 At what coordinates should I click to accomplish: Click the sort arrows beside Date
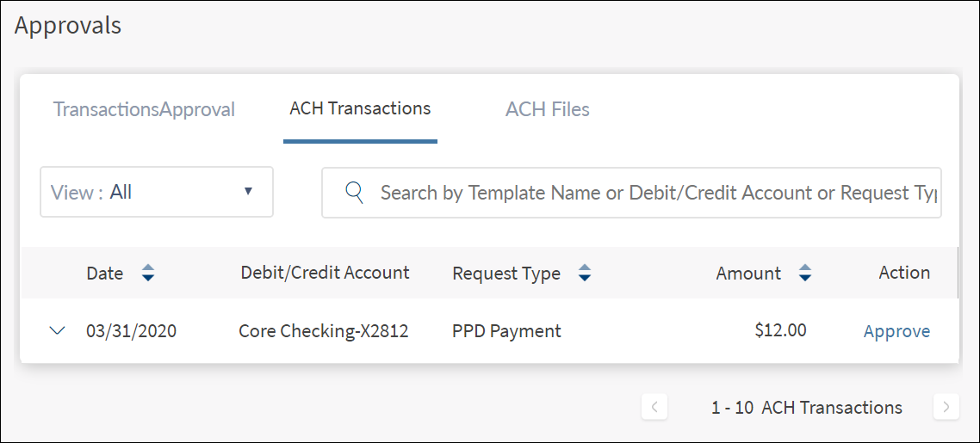(x=148, y=274)
